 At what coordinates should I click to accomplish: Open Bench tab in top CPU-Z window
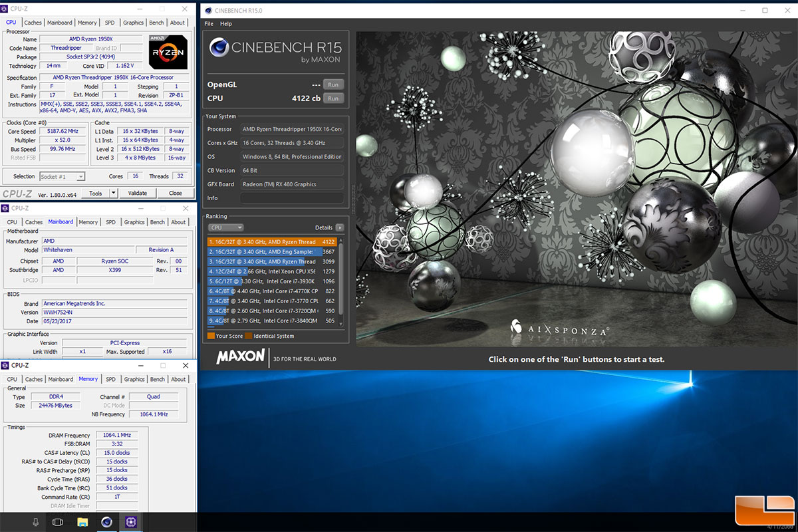pyautogui.click(x=156, y=23)
